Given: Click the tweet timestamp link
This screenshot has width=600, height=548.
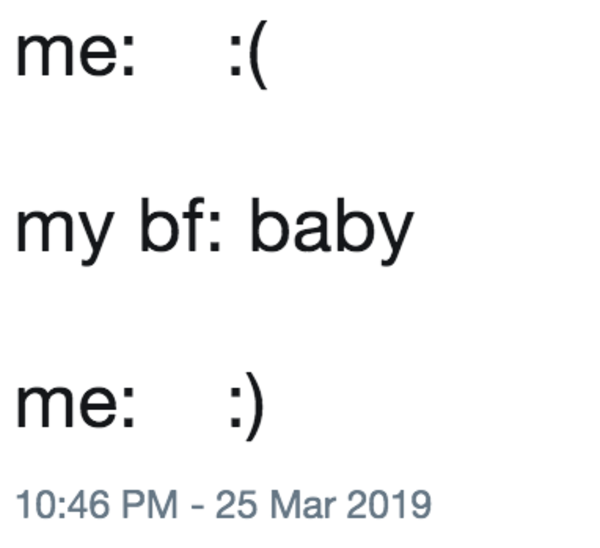Looking at the screenshot, I should 222,502.
